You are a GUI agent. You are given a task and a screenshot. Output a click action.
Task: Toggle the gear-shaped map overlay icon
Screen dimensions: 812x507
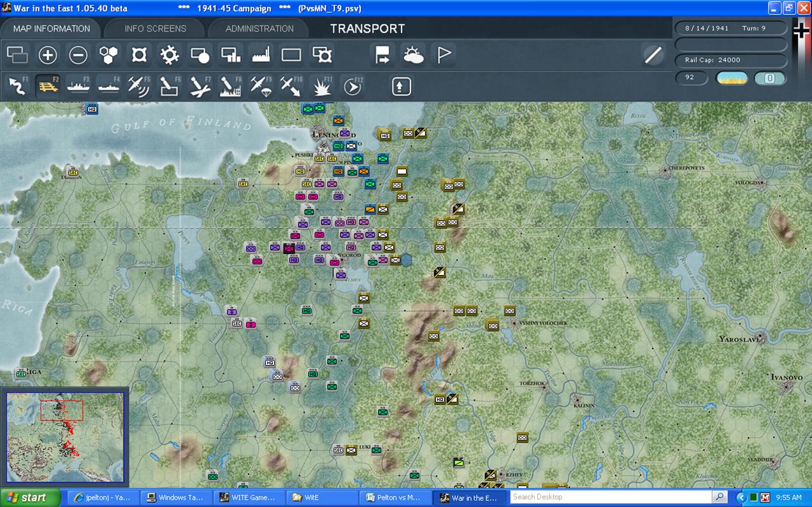pyautogui.click(x=170, y=55)
